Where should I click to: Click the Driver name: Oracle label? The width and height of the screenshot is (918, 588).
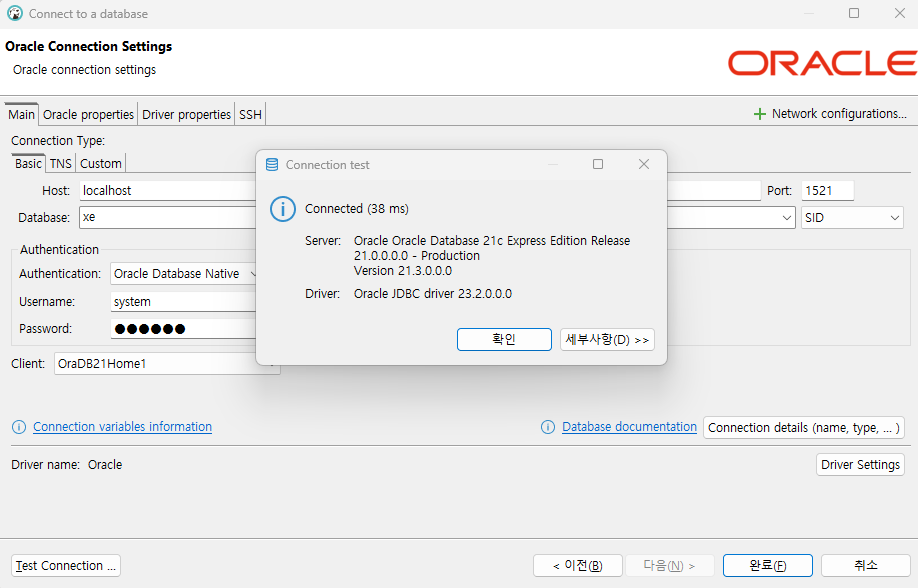pyautogui.click(x=67, y=464)
